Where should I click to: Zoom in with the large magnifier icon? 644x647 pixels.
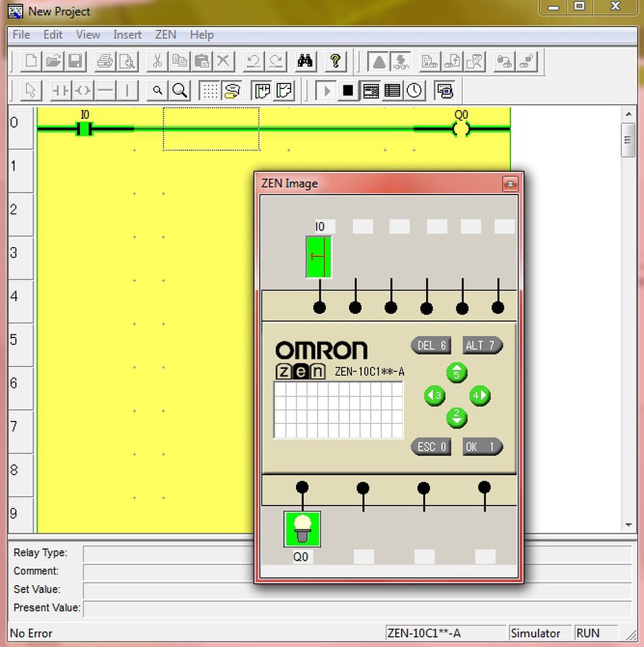179,90
